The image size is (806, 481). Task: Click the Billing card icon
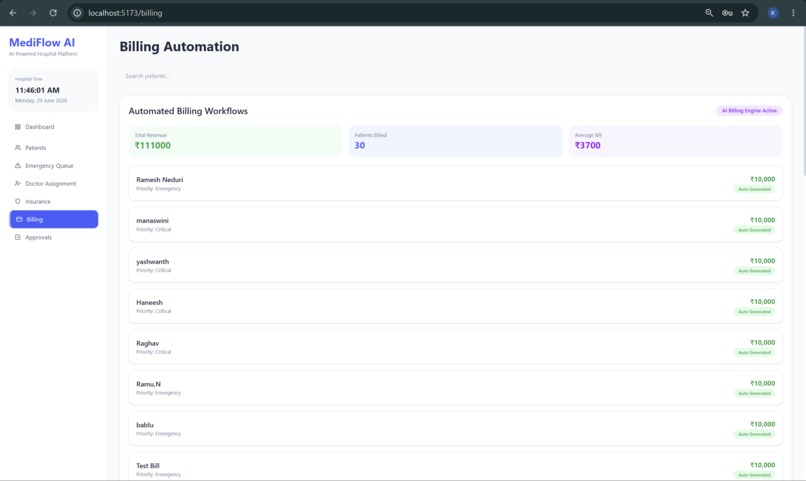pyautogui.click(x=19, y=219)
